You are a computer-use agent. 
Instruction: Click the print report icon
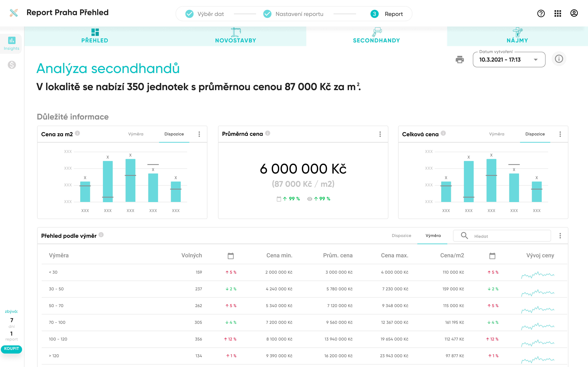tap(459, 59)
